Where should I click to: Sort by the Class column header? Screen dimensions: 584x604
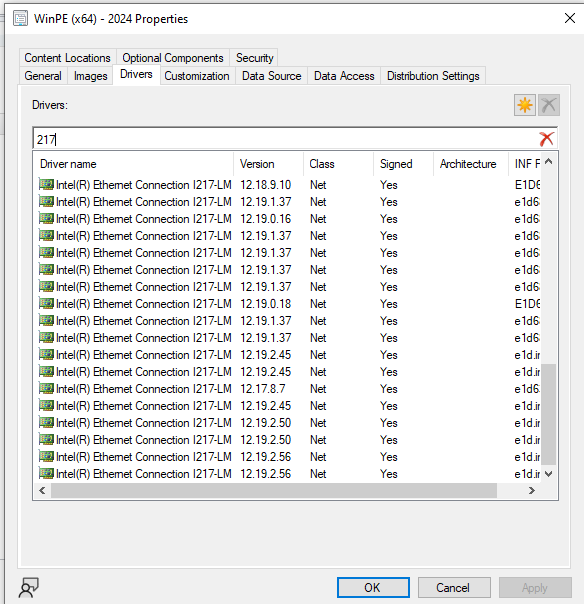pos(338,164)
